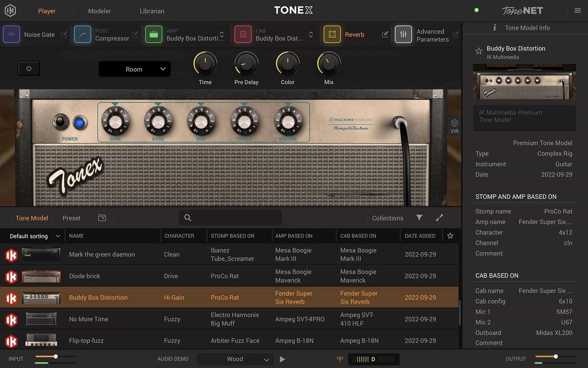
Task: Toggle the Noise Gate module icon
Action: coord(11,34)
